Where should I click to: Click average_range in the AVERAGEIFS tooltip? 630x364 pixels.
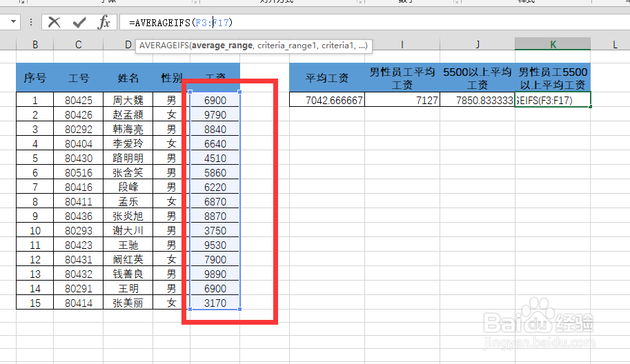(222, 45)
